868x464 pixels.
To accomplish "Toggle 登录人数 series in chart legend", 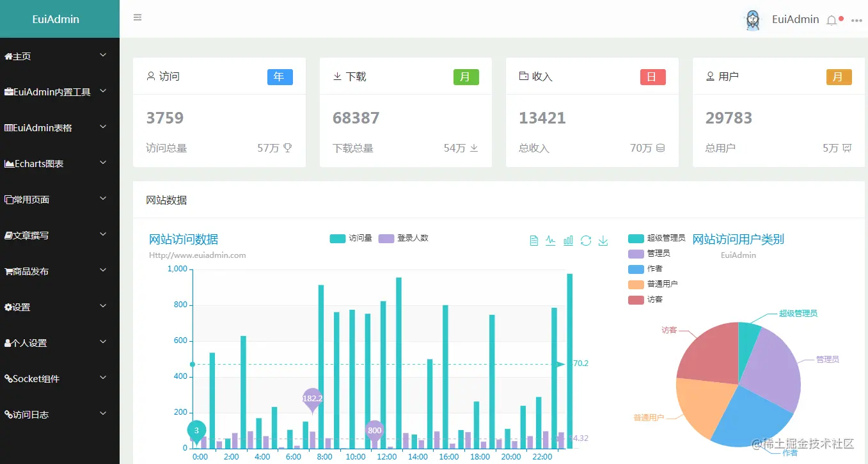I will pyautogui.click(x=403, y=238).
